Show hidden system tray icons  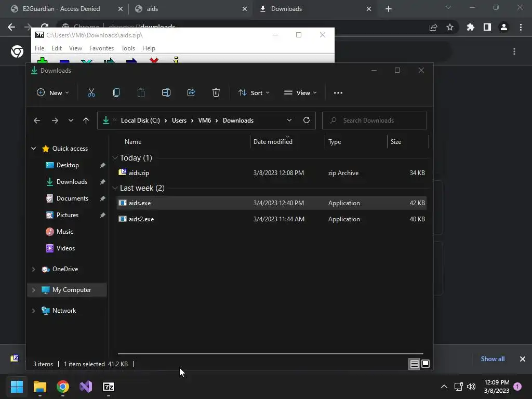pyautogui.click(x=444, y=387)
